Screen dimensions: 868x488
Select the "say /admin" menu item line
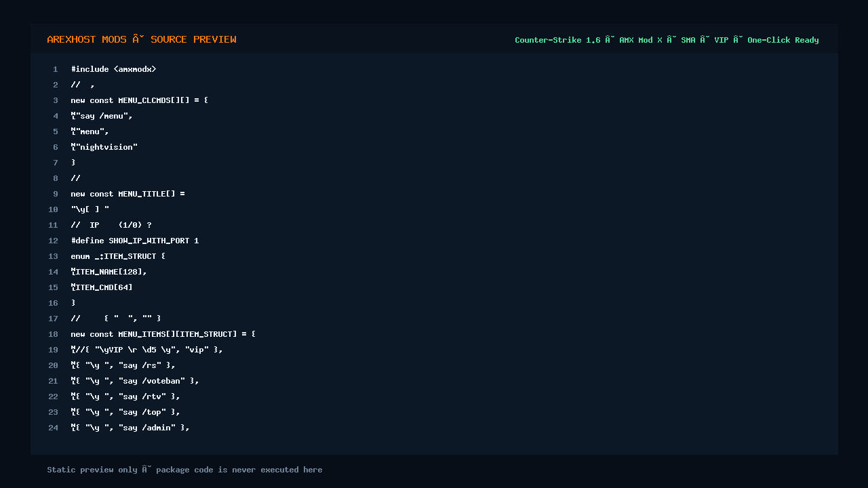click(130, 428)
